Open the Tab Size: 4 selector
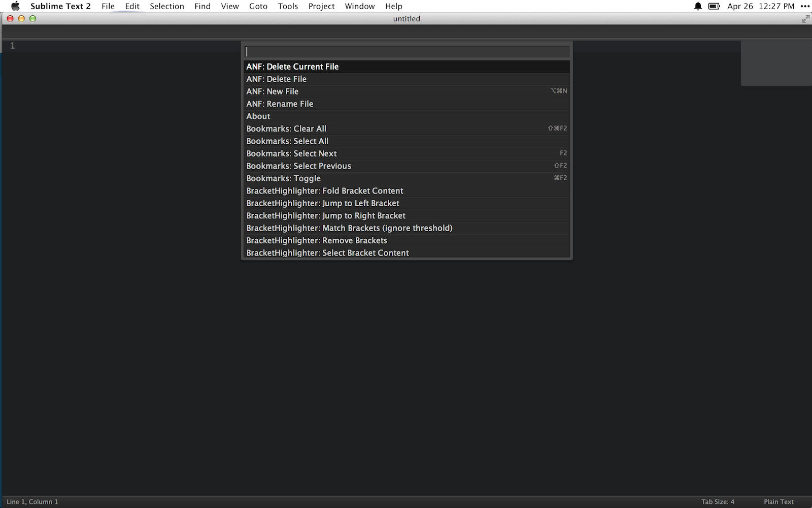 point(718,502)
